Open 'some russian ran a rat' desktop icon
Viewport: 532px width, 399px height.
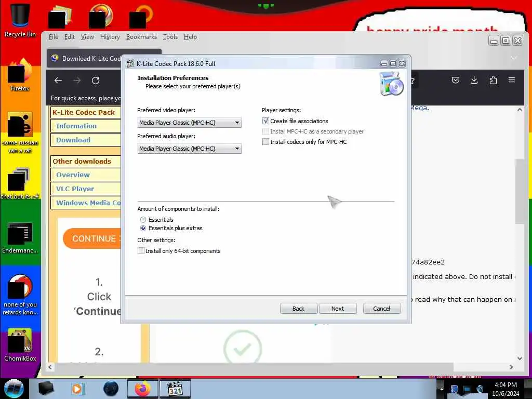point(20,132)
